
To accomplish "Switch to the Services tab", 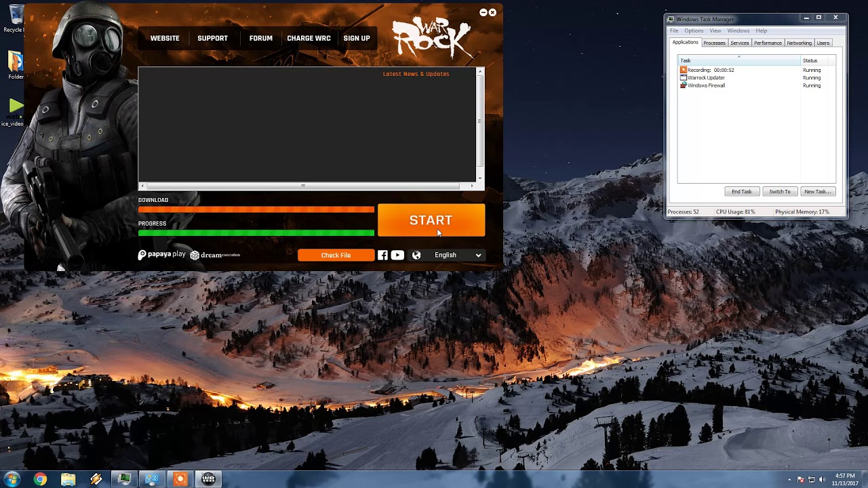I will [740, 43].
